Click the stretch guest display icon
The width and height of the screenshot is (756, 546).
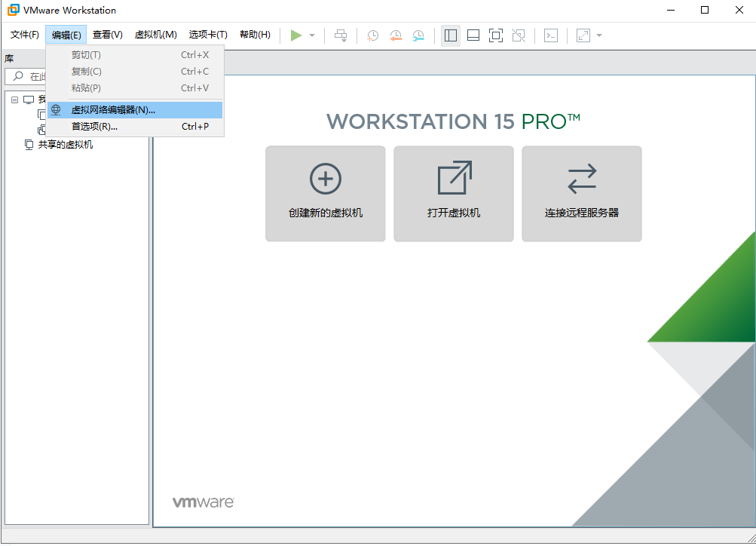pos(583,35)
